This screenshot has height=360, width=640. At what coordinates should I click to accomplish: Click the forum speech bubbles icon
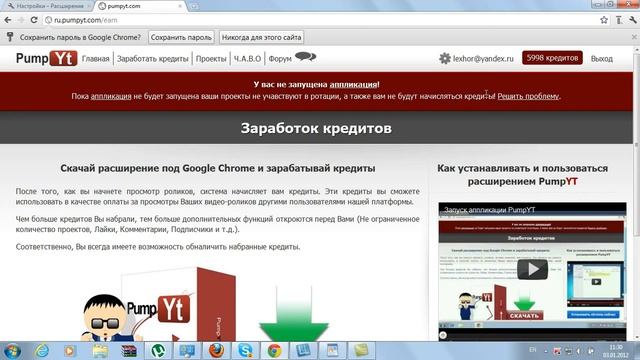pyautogui.click(x=305, y=57)
